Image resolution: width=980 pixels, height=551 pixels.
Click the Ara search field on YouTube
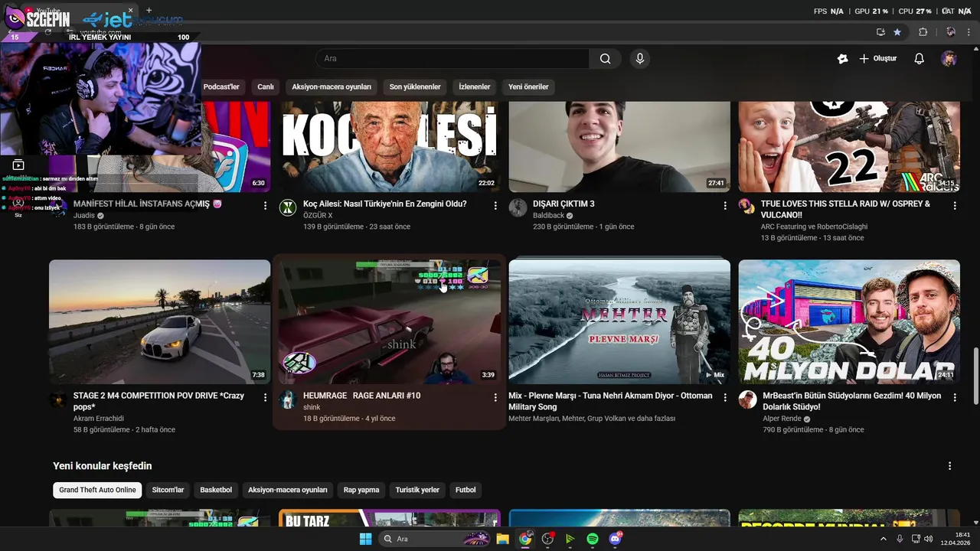pos(452,59)
